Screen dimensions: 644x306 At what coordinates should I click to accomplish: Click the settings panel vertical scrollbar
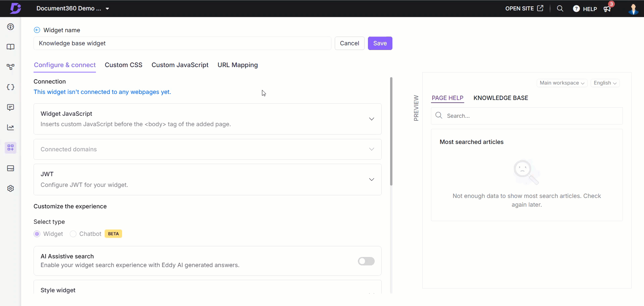(x=391, y=131)
